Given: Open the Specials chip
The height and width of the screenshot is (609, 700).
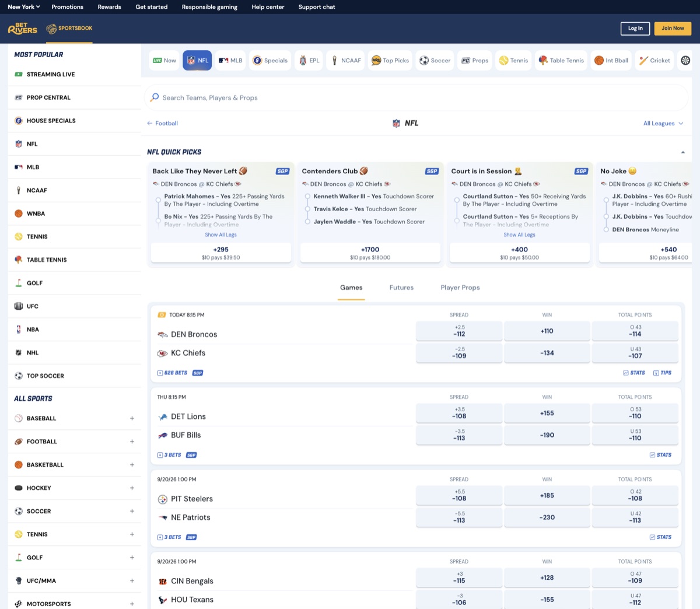Looking at the screenshot, I should pyautogui.click(x=270, y=60).
